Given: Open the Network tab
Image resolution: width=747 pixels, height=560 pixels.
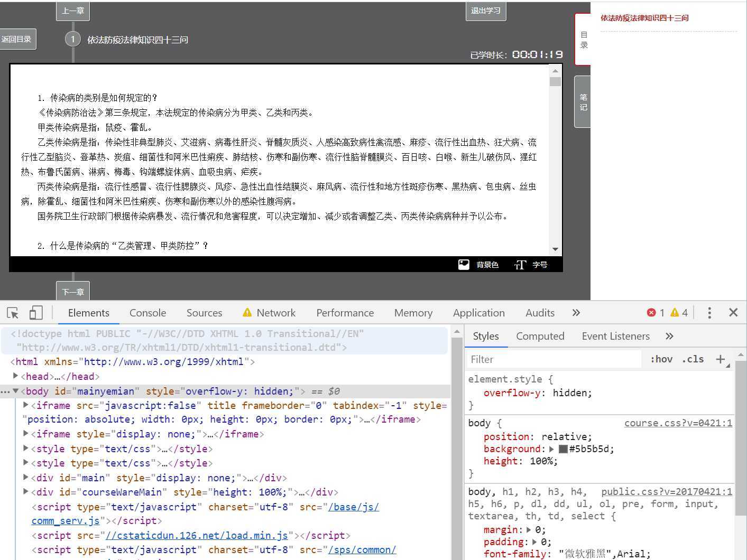Looking at the screenshot, I should click(269, 313).
